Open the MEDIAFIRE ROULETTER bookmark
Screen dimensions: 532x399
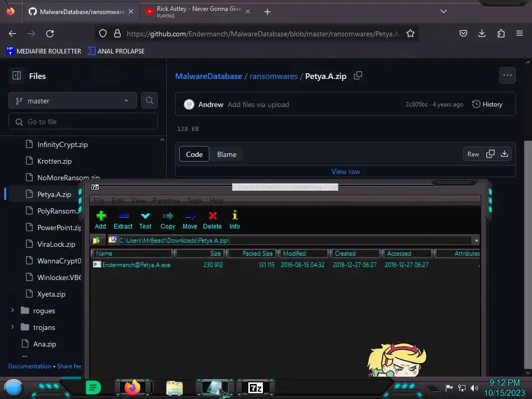coord(44,51)
